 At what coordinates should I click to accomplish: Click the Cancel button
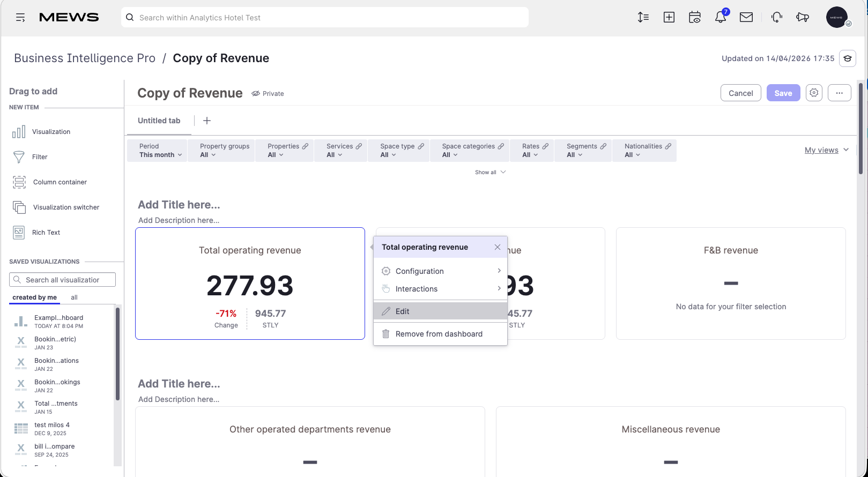(741, 93)
